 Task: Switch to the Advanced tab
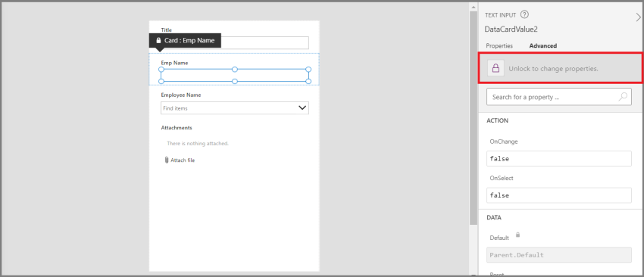pyautogui.click(x=543, y=46)
